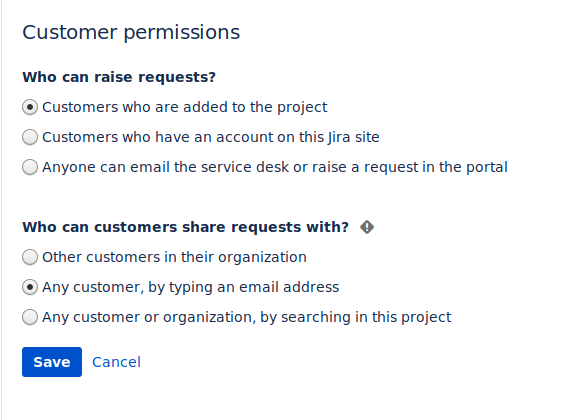Choose 'Customers who have an account' radio button

tap(30, 137)
